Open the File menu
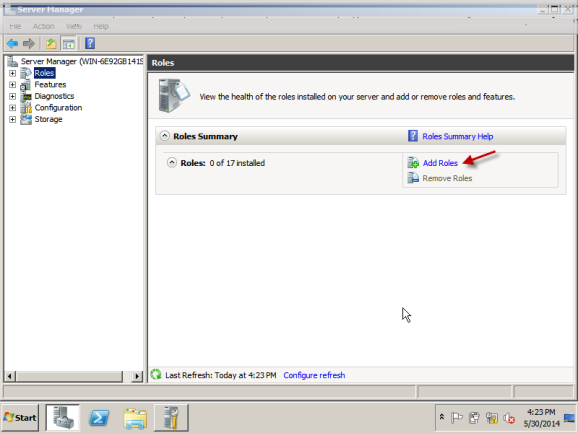This screenshot has height=433, width=578. (15, 26)
